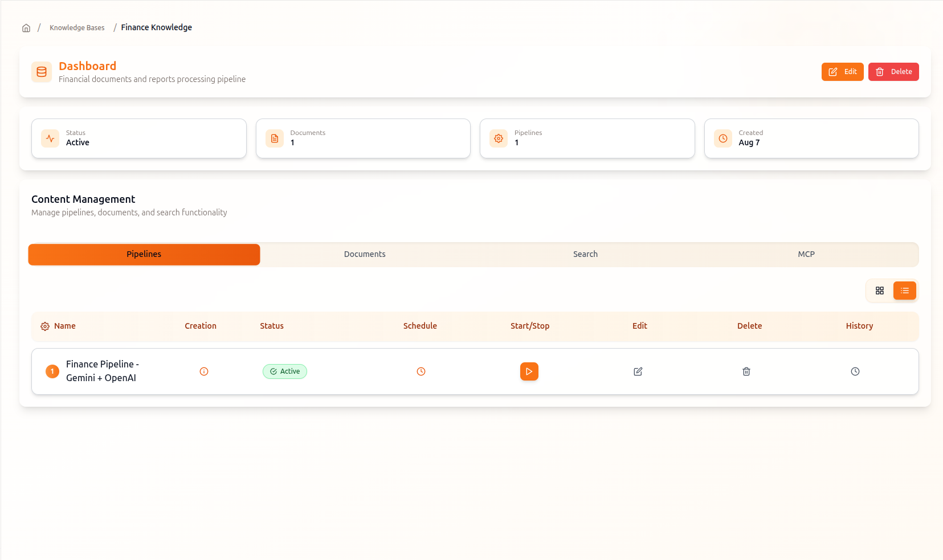
Task: View history of Finance Pipeline
Action: click(x=855, y=371)
